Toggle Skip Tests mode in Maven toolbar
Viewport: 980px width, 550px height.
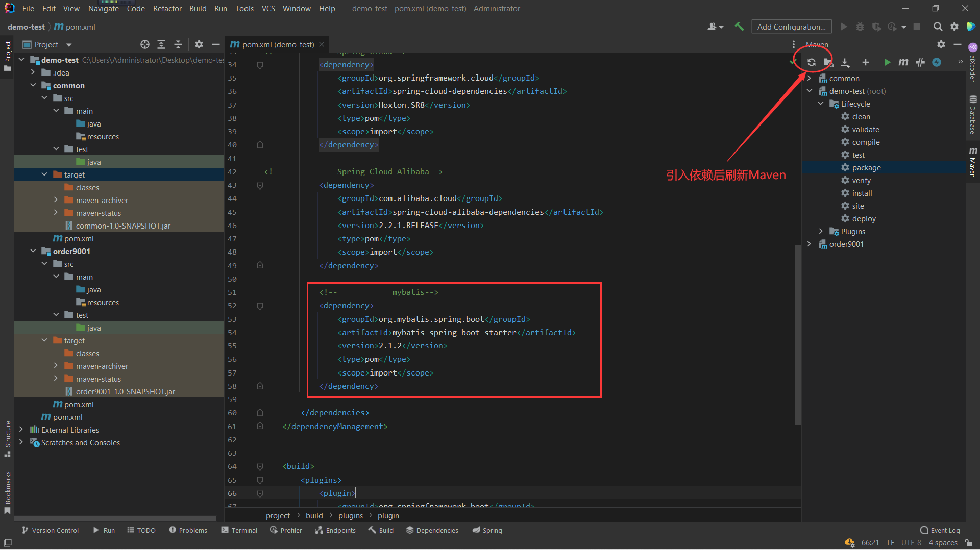[920, 62]
